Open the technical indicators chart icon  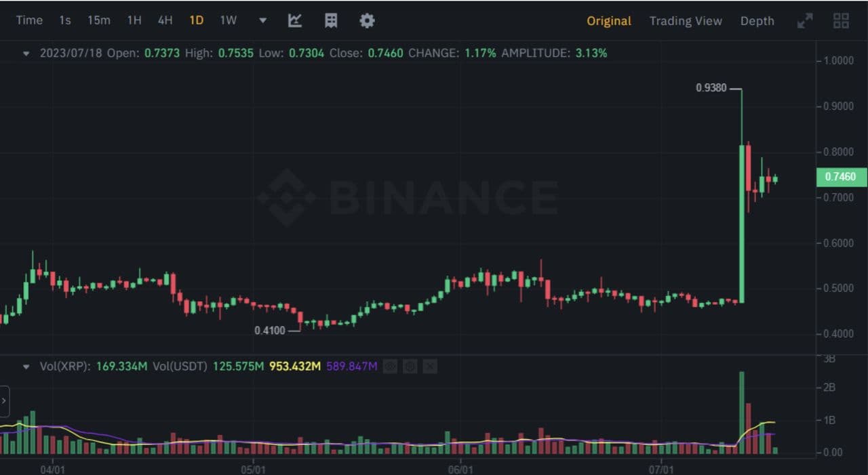click(295, 20)
